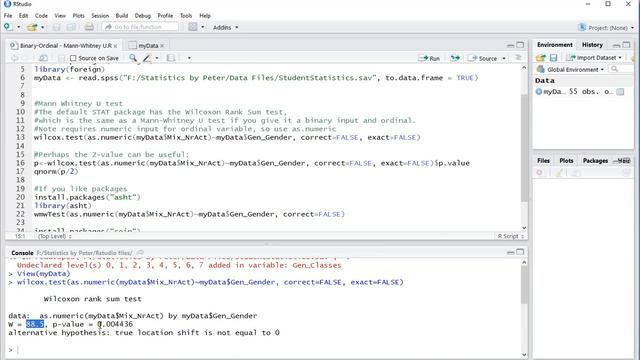Click the console working directory arrow icon
The image size is (640, 360).
pos(140,253)
